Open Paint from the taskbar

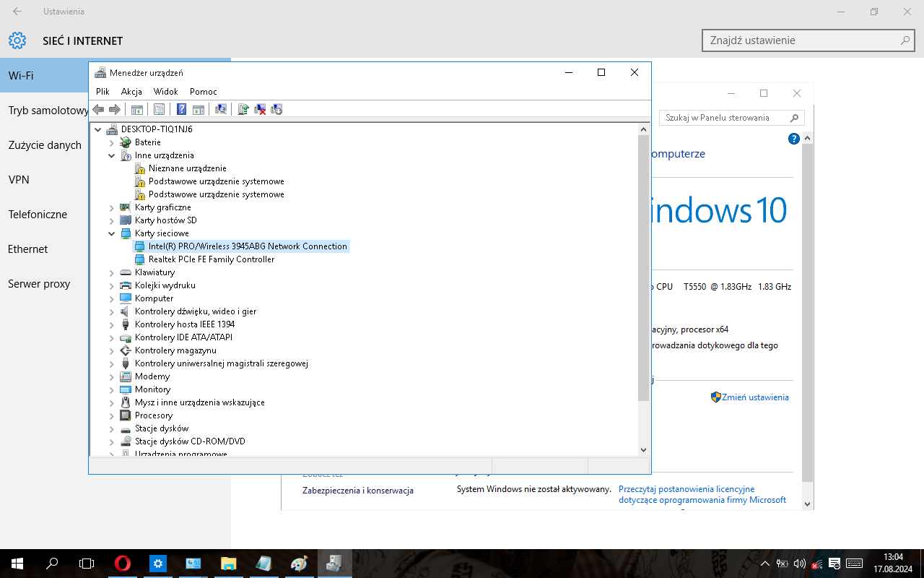pos(299,564)
